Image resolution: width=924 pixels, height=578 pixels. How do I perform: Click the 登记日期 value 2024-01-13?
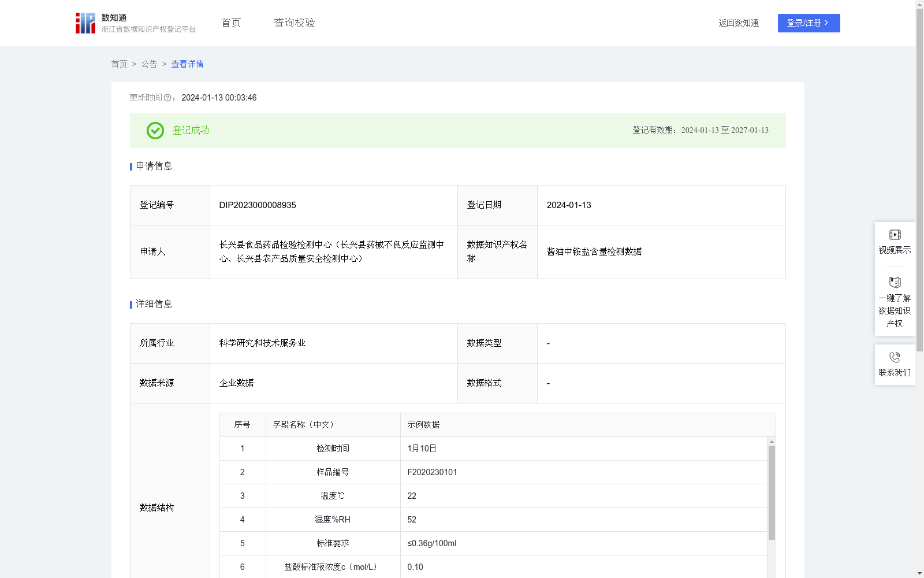coord(569,205)
